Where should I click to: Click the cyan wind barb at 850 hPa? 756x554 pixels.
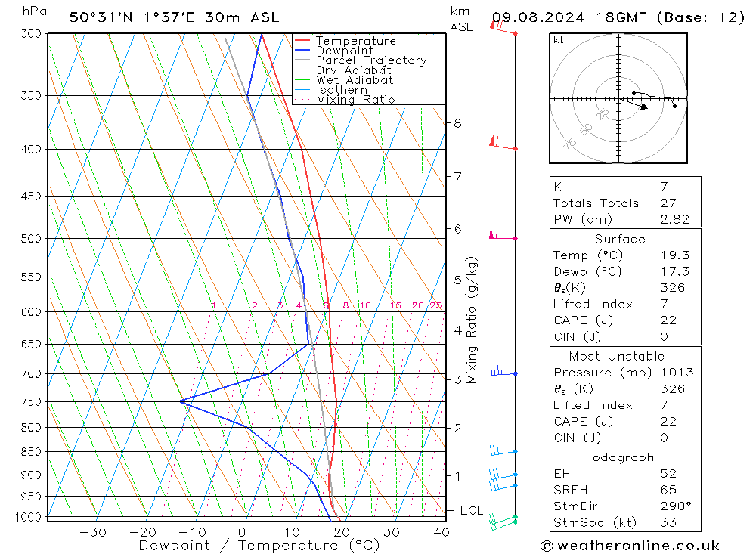(x=503, y=450)
